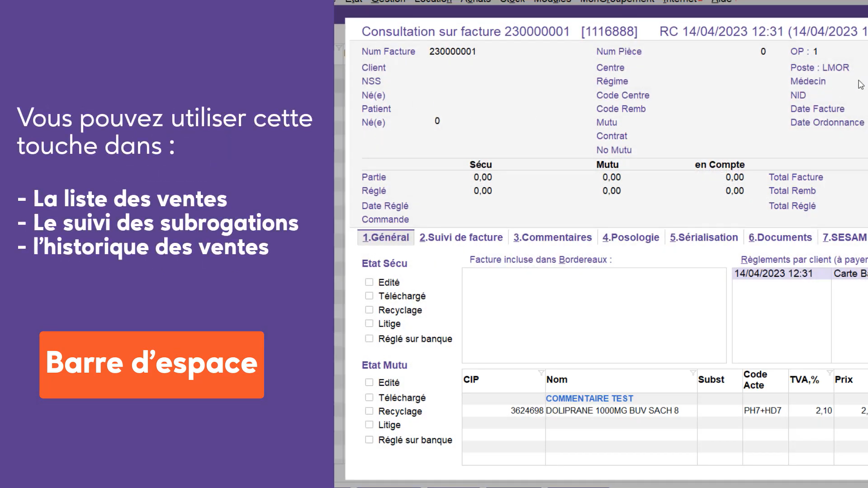Select the 5.Sérialisation tab
868x488 pixels.
coord(703,237)
